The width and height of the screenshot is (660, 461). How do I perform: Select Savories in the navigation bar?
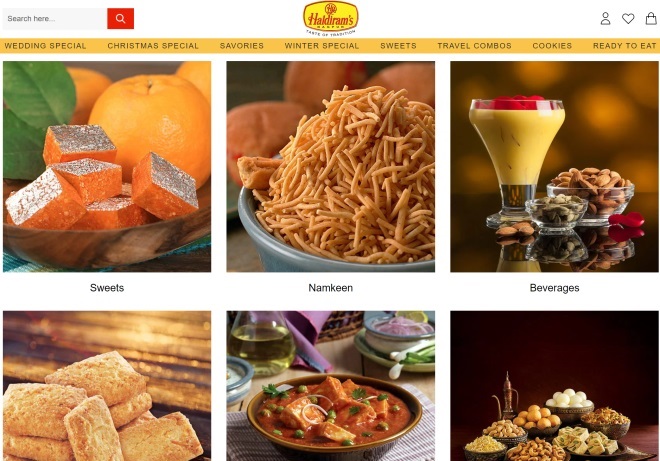242,46
